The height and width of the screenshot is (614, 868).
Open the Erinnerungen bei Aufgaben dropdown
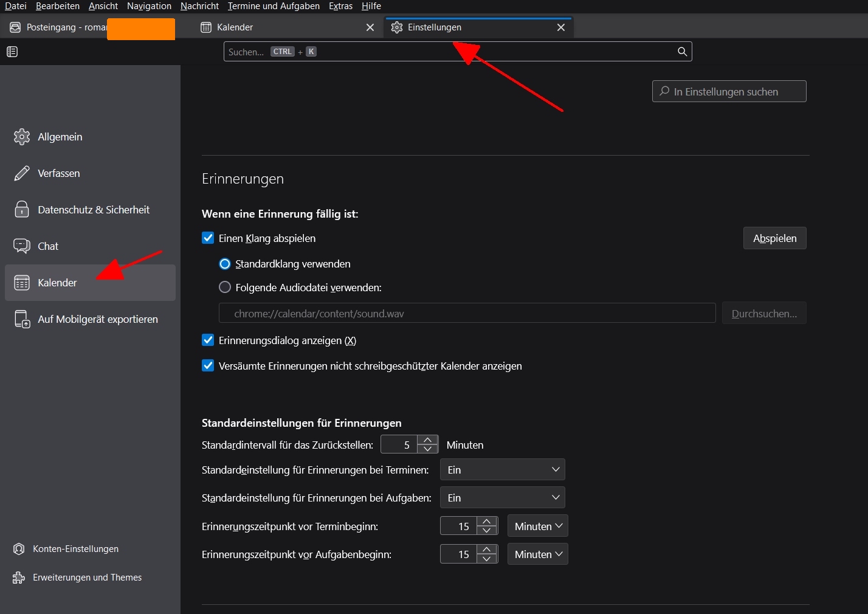(x=502, y=498)
